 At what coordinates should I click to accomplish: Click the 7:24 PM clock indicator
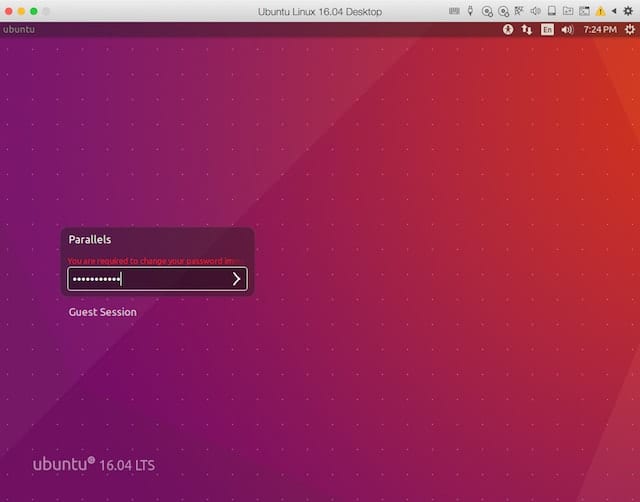click(x=599, y=30)
